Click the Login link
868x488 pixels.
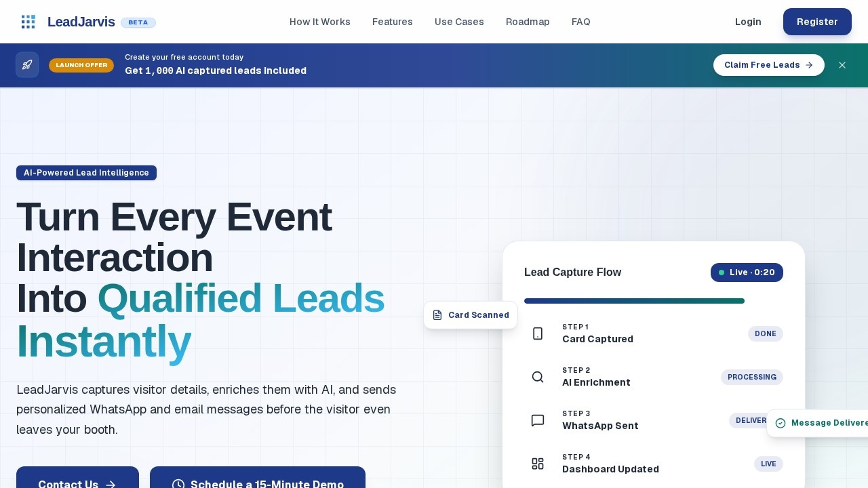point(748,22)
